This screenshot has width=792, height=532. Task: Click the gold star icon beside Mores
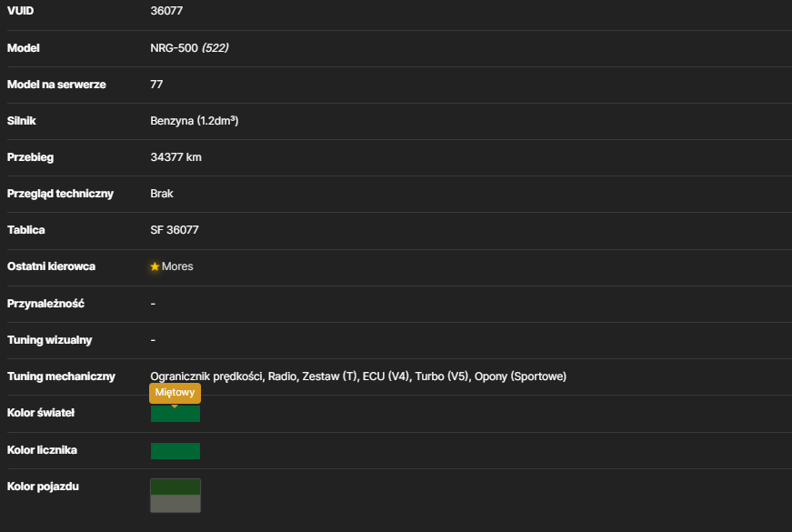[155, 266]
